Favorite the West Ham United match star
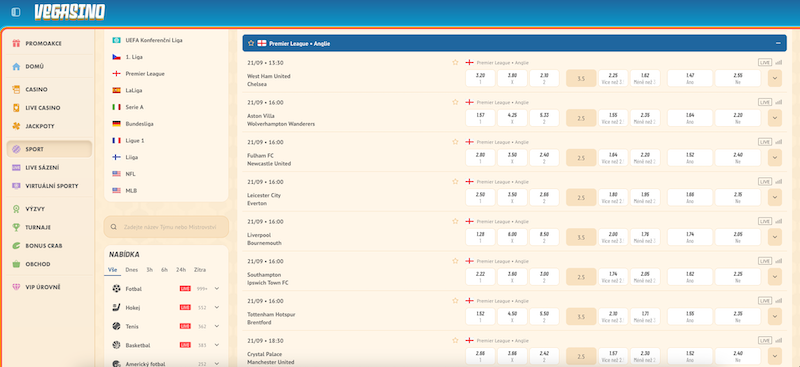 pos(455,63)
